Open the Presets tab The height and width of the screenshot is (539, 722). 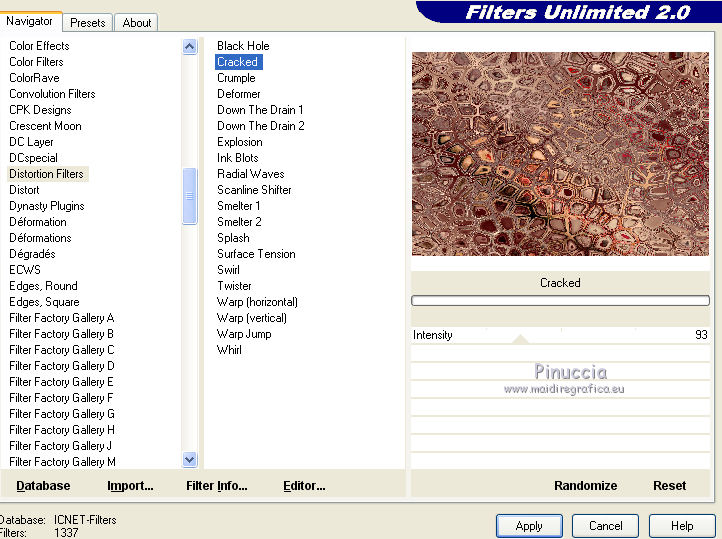point(87,23)
